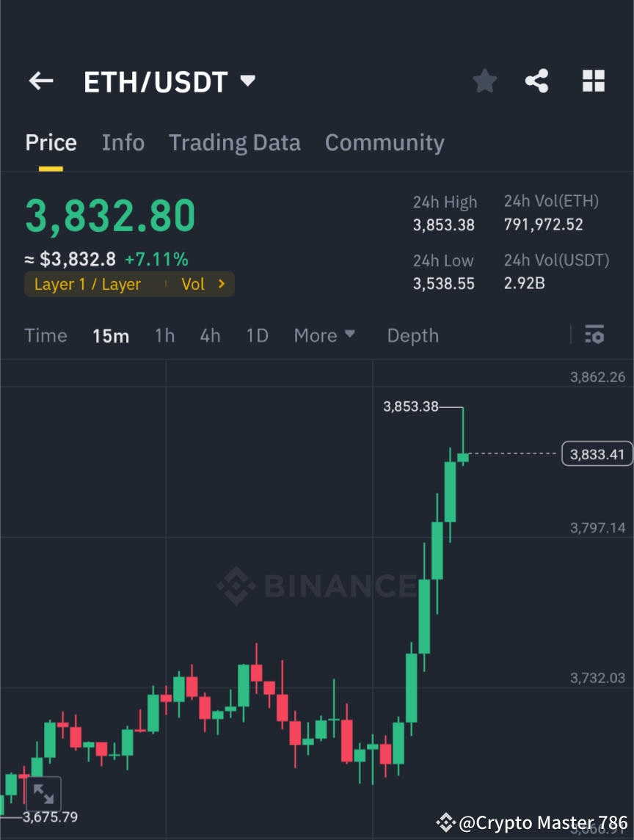Click the back arrow to exit the chart
634x840 pixels.
pyautogui.click(x=40, y=81)
